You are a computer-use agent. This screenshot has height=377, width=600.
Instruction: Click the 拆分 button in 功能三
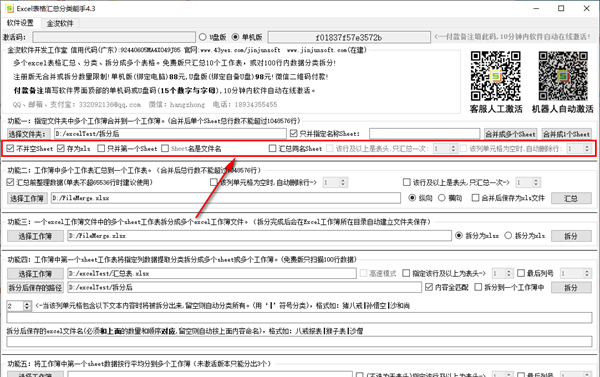point(571,236)
